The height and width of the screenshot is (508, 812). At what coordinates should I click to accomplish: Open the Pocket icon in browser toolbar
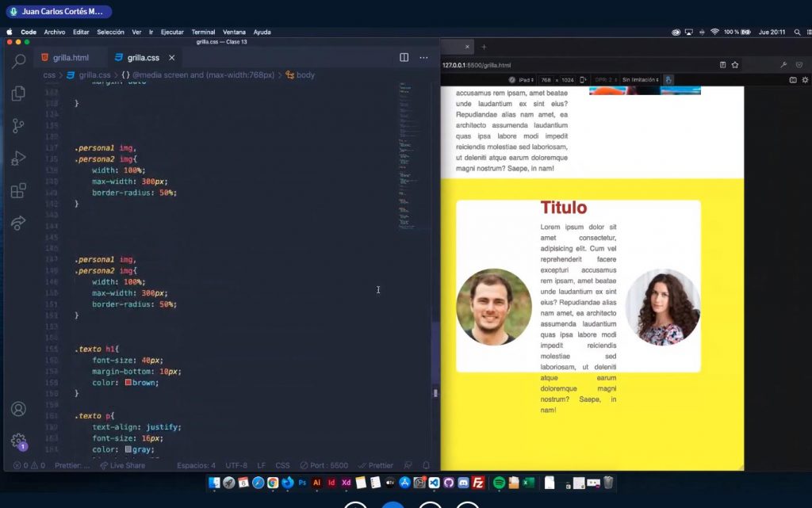(x=799, y=65)
